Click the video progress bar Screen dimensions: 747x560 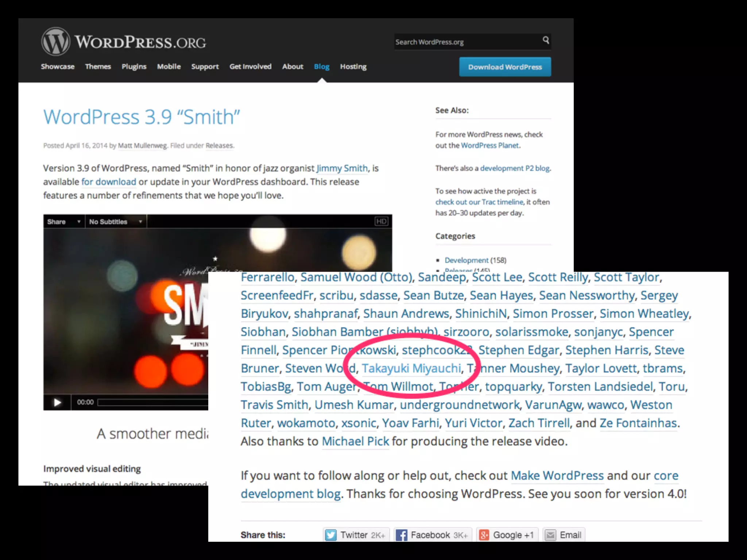click(x=153, y=402)
